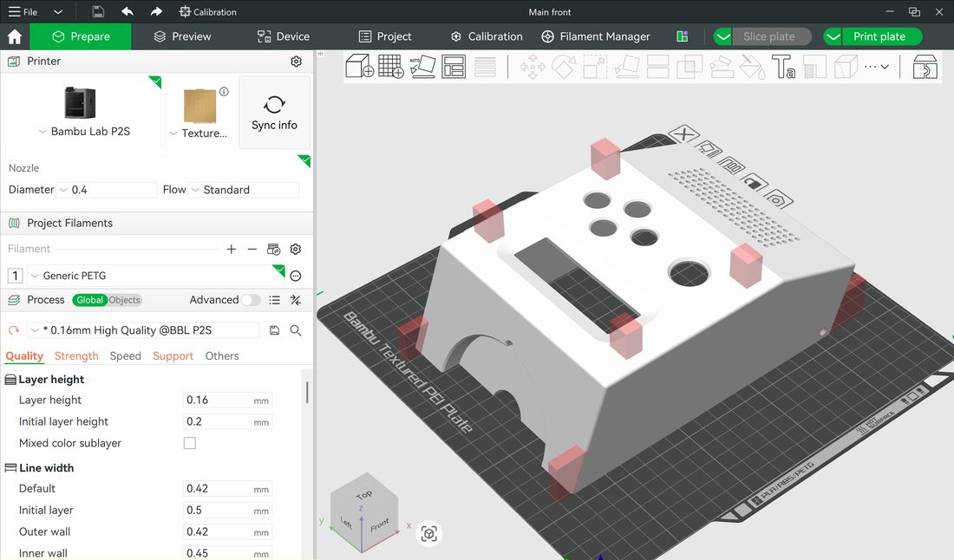Select the Seam painting tool
954x560 pixels.
click(814, 66)
